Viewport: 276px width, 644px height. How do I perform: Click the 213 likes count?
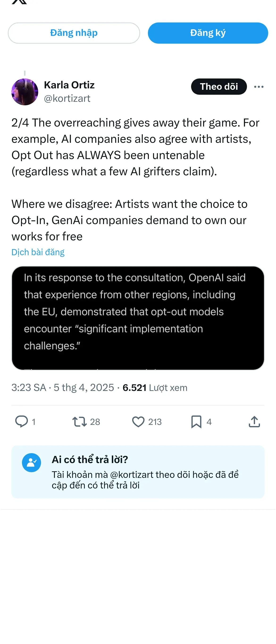[x=155, y=422]
